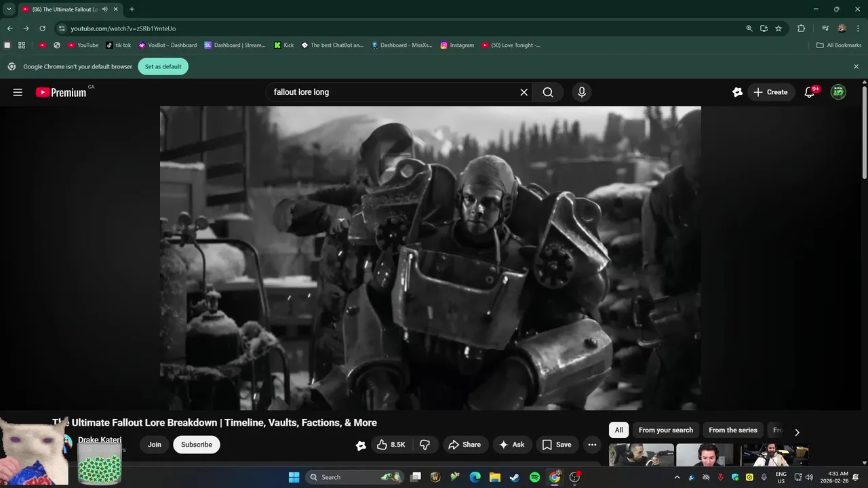Subscribe to Drake Kateri

pos(197,445)
